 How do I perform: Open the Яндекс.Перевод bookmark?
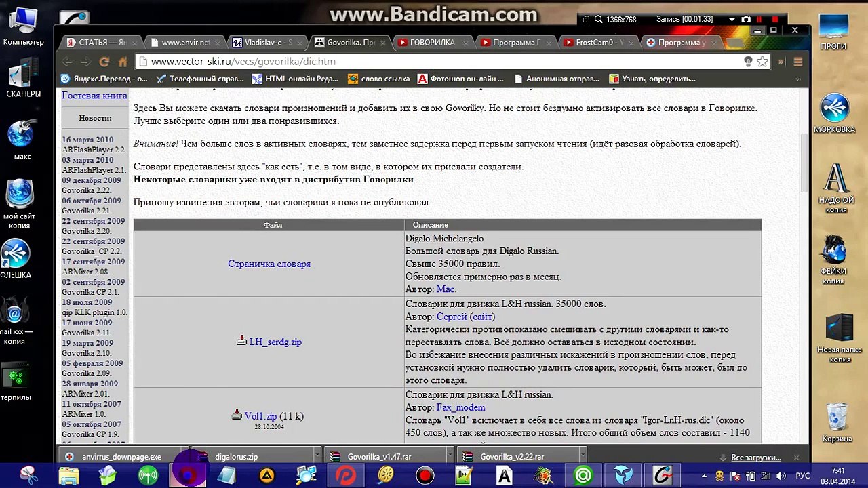point(104,79)
